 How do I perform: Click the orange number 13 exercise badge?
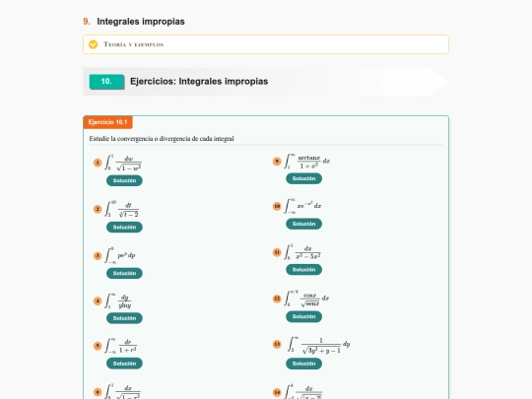277,345
